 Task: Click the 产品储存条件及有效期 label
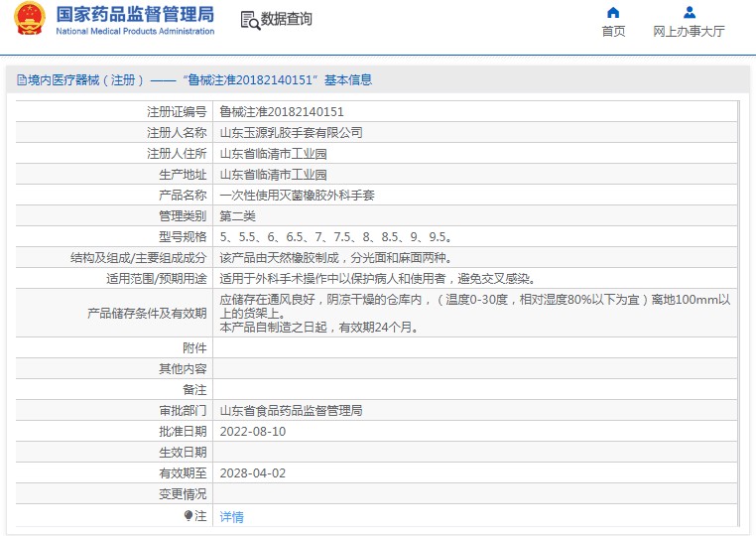[147, 313]
